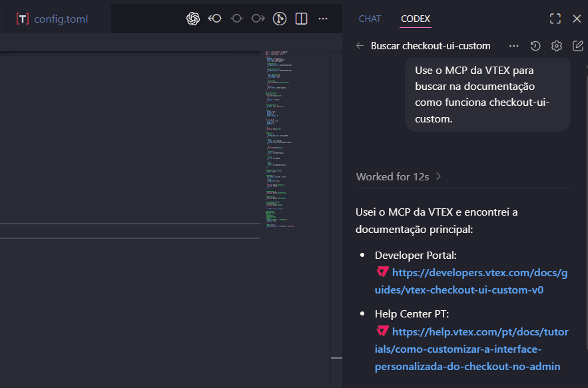Click the middle commit circle icon
588x388 pixels.
[x=236, y=19]
